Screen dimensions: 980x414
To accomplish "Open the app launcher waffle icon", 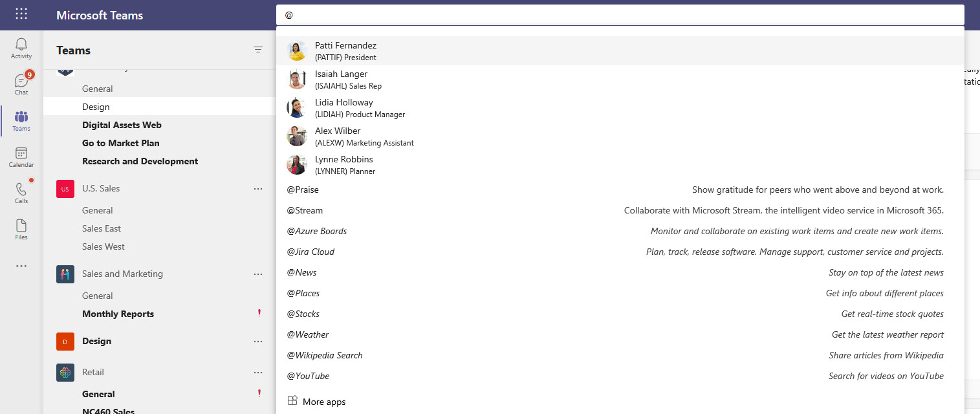I will [x=21, y=14].
